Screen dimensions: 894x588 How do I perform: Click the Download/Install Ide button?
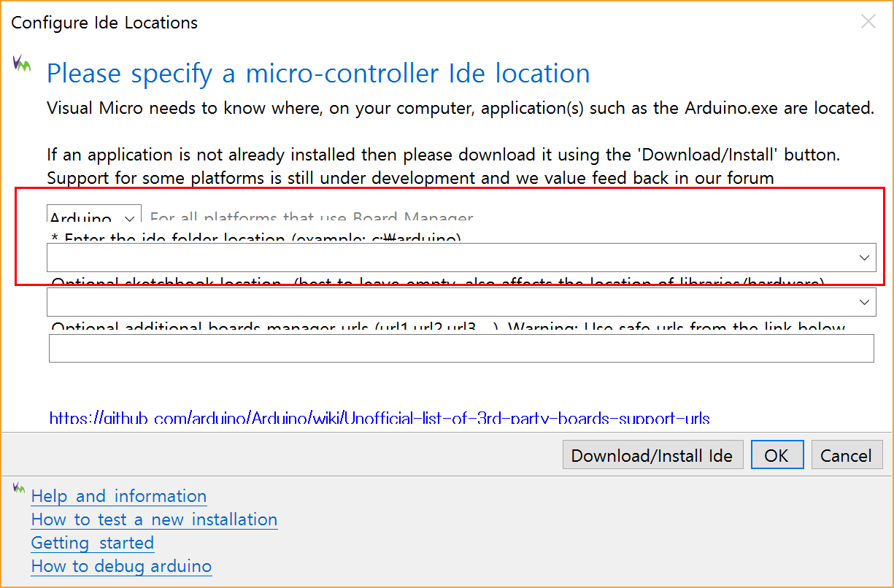(x=652, y=455)
